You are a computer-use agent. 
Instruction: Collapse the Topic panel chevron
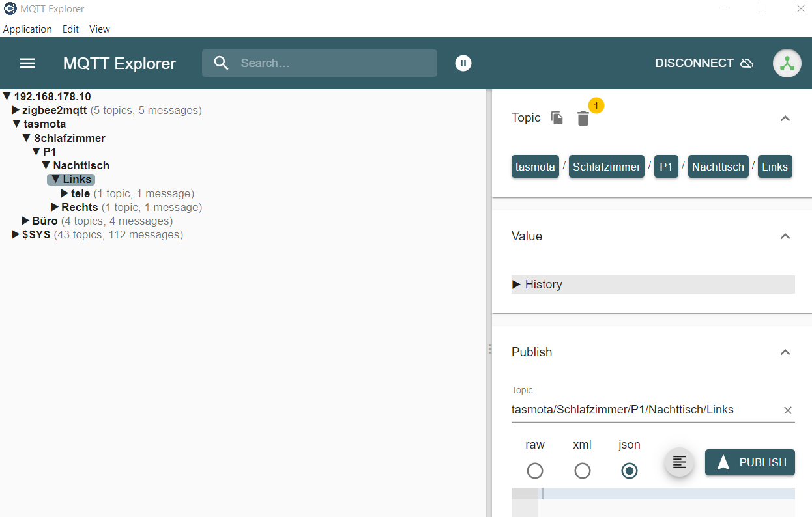pos(785,119)
